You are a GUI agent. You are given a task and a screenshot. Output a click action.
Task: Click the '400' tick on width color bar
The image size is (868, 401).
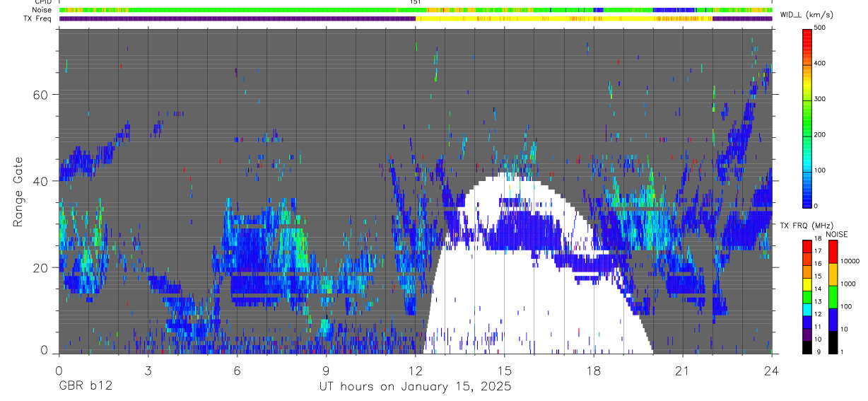[x=821, y=64]
